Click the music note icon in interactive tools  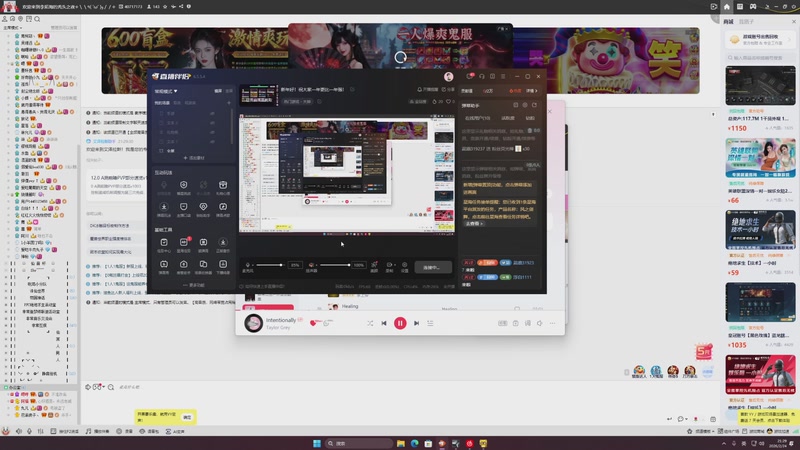tap(223, 207)
